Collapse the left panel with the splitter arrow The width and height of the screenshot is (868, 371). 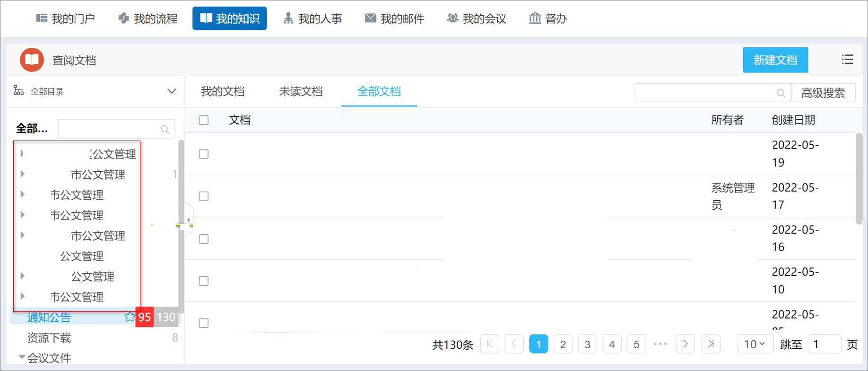point(188,220)
